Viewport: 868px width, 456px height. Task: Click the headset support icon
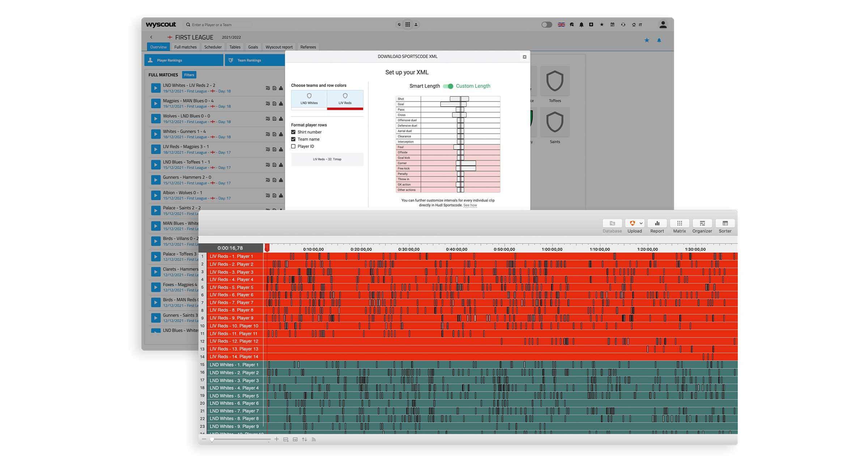coord(623,25)
